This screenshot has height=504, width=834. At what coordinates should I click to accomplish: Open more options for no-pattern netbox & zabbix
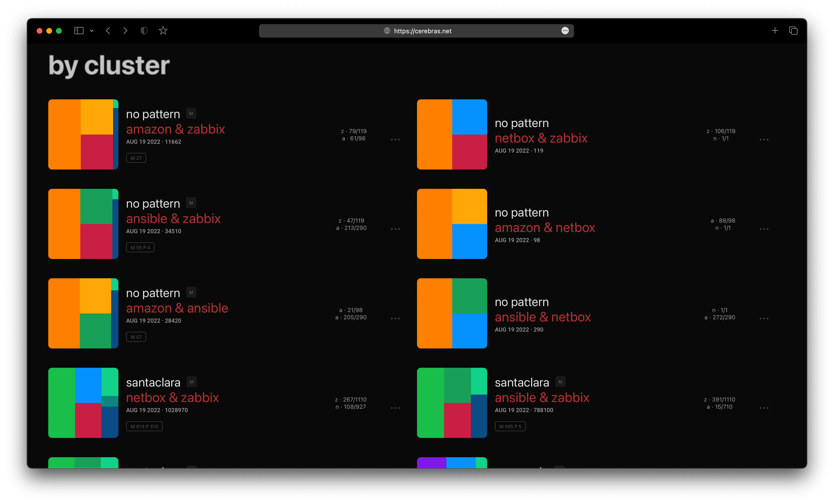click(x=764, y=139)
